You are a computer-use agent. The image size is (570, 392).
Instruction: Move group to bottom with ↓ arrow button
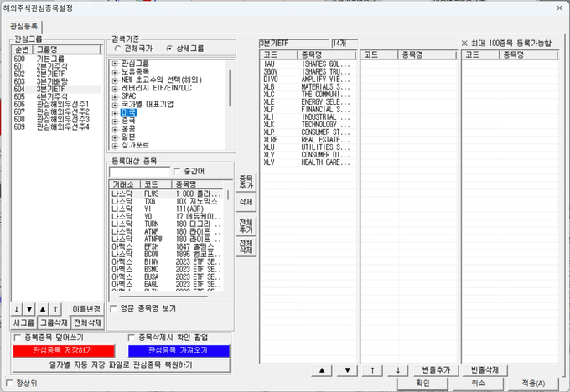[17, 309]
